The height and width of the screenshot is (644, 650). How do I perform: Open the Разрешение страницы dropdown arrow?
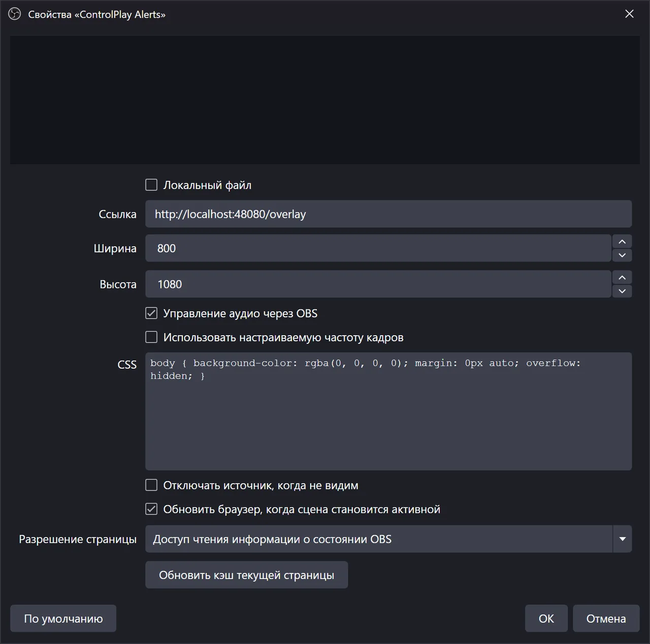point(623,539)
